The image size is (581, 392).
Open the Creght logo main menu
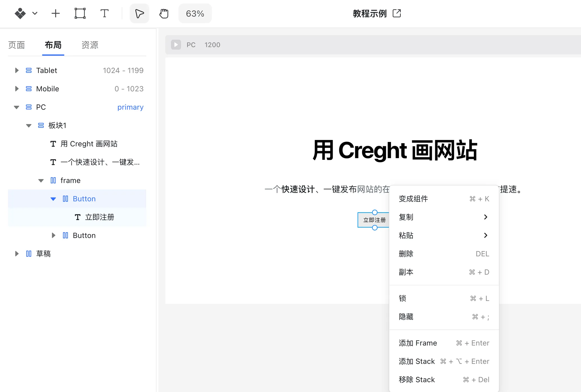click(20, 13)
